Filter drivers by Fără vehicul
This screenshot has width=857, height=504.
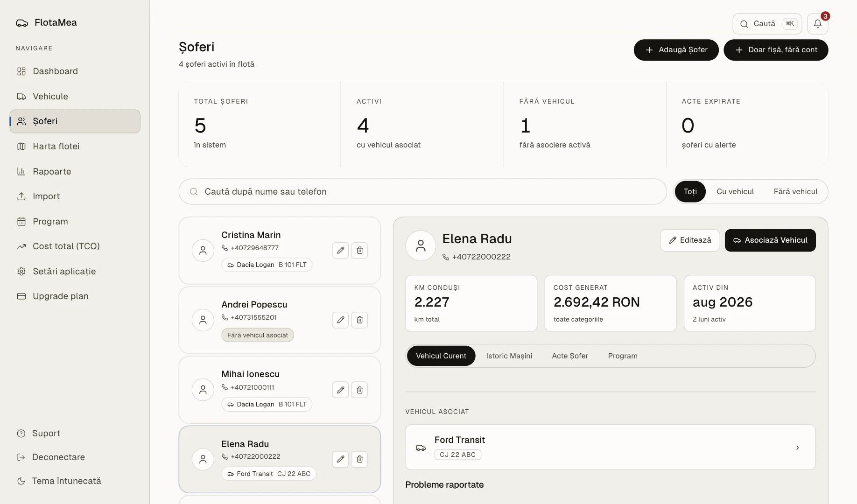(795, 192)
